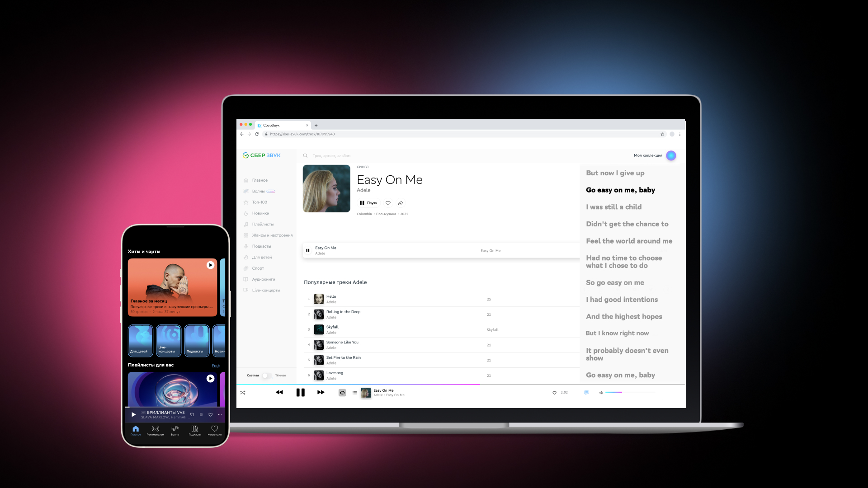868x488 pixels.
Task: Click the heart icon on player bar track
Action: pos(554,392)
